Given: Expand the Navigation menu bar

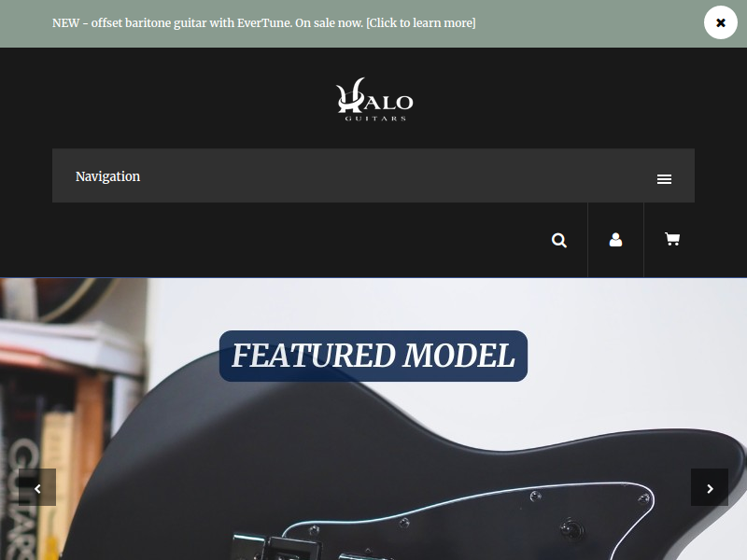Looking at the screenshot, I should tap(373, 175).
